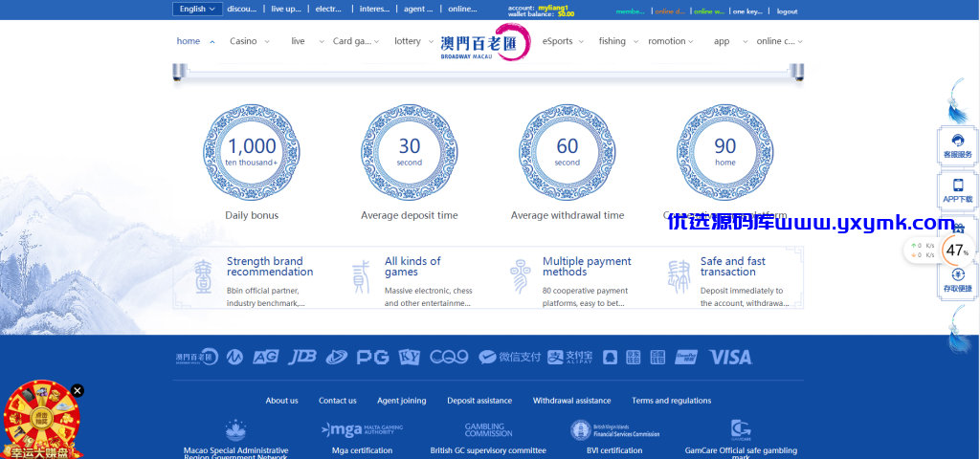
Task: Click the WeChat Pay (微信支付) logo
Action: (509, 358)
